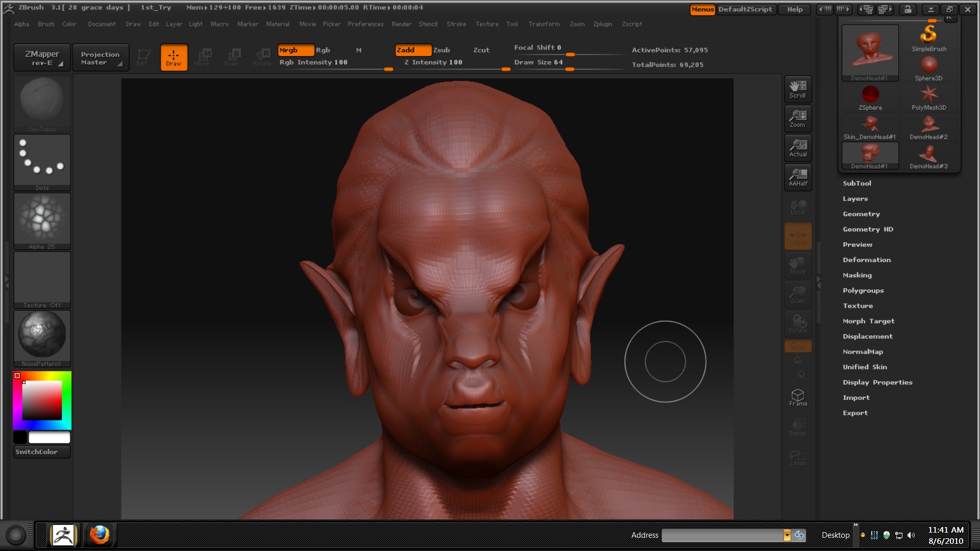
Task: Click the Projection Master button
Action: coord(101,57)
